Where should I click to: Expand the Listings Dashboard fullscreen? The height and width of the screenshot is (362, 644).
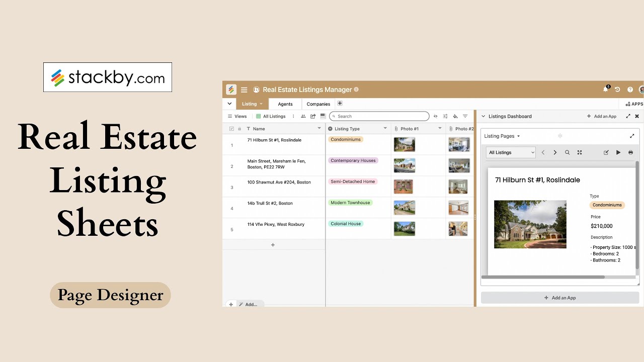click(628, 116)
